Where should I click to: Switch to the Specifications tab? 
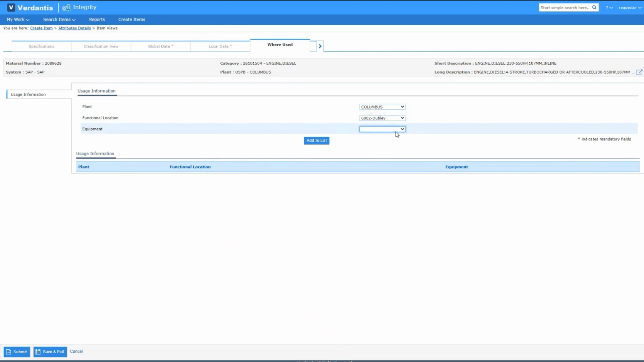tap(41, 46)
